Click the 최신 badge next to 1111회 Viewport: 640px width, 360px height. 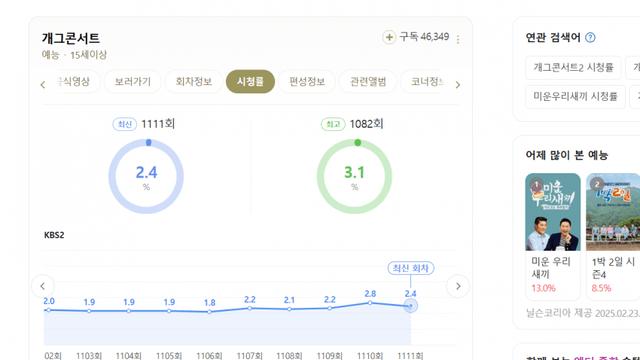(125, 124)
